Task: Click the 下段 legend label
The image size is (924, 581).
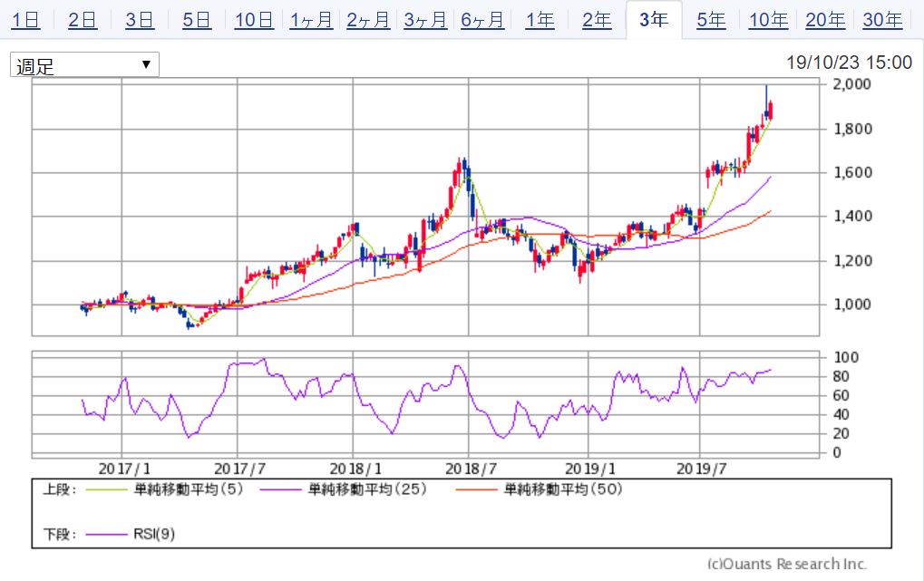Action: coord(60,535)
